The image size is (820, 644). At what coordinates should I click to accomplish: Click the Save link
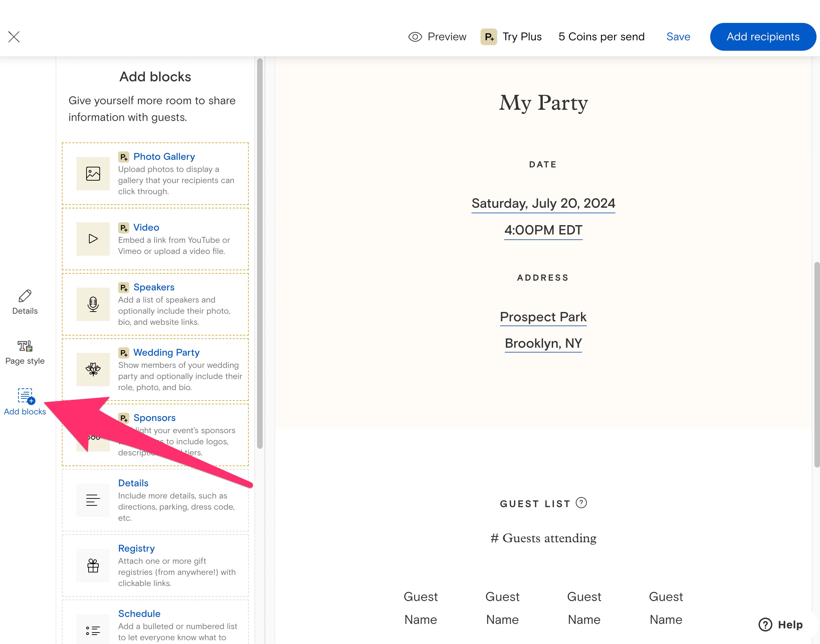tap(678, 36)
